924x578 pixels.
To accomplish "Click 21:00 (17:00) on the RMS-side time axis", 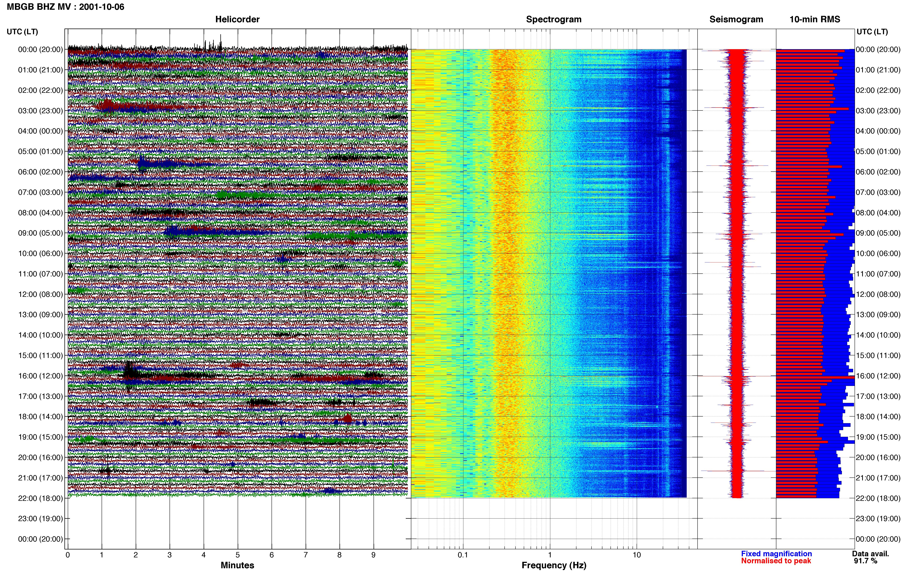I will tap(878, 478).
